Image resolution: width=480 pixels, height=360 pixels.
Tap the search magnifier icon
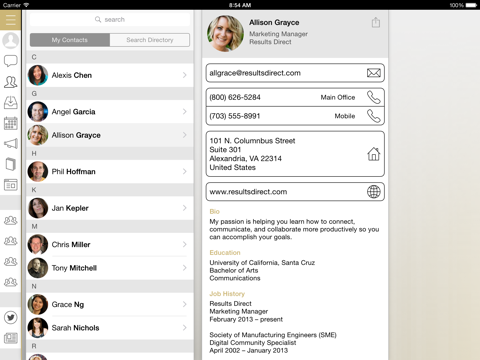click(98, 19)
